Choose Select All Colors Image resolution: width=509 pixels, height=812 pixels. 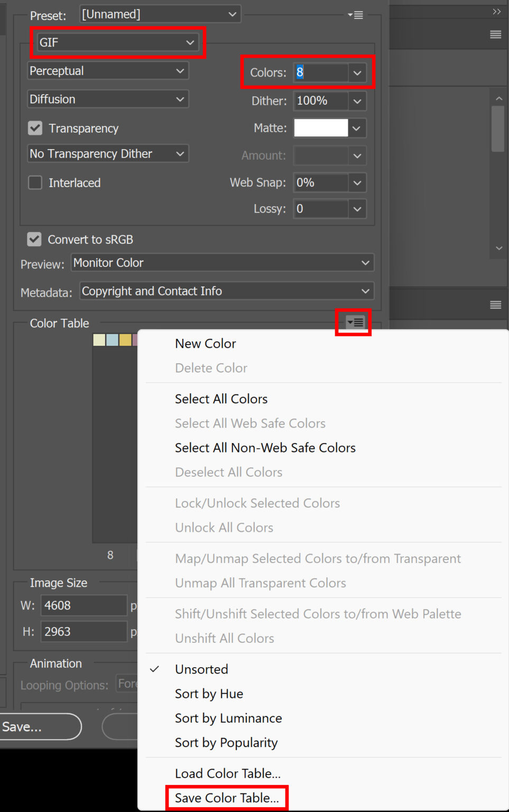(x=221, y=399)
